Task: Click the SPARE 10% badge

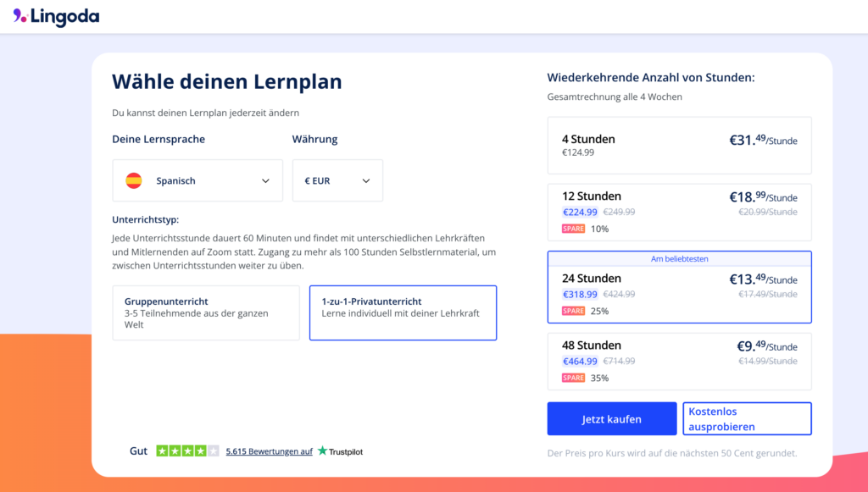Action: coord(573,227)
